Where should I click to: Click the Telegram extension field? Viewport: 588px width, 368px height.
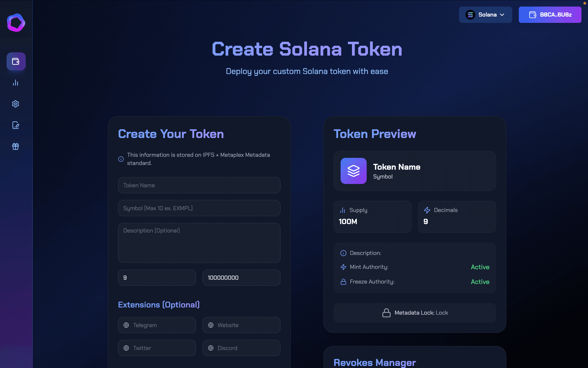pyautogui.click(x=157, y=325)
